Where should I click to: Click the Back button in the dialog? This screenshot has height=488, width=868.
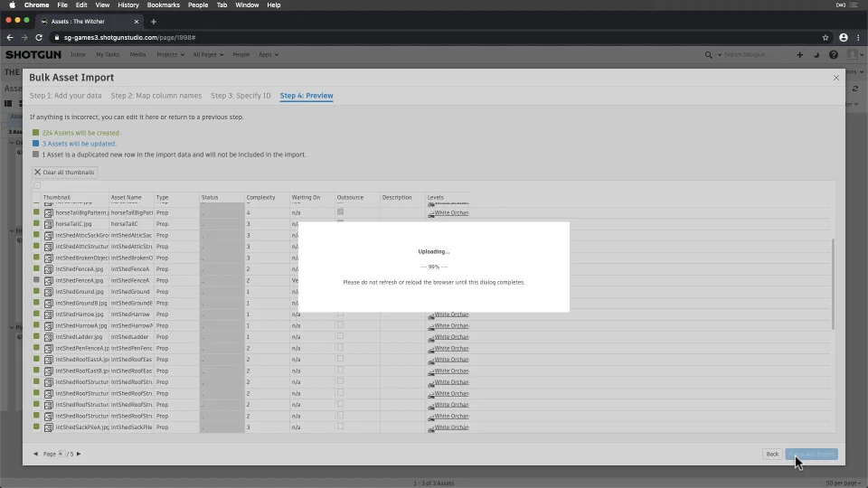click(771, 454)
